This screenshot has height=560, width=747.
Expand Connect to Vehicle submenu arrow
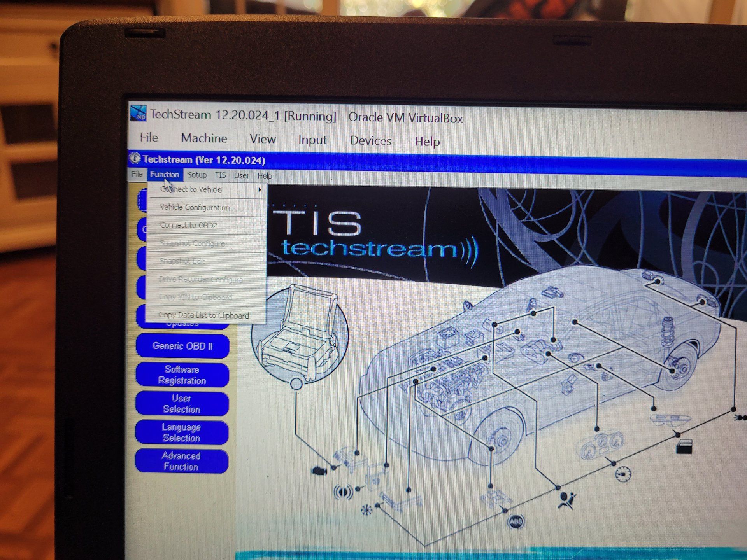coord(260,190)
